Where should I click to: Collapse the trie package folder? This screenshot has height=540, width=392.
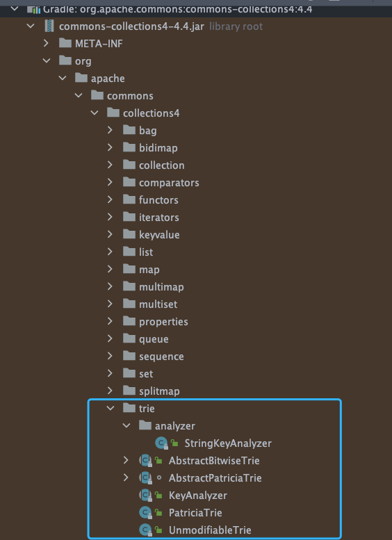point(111,408)
